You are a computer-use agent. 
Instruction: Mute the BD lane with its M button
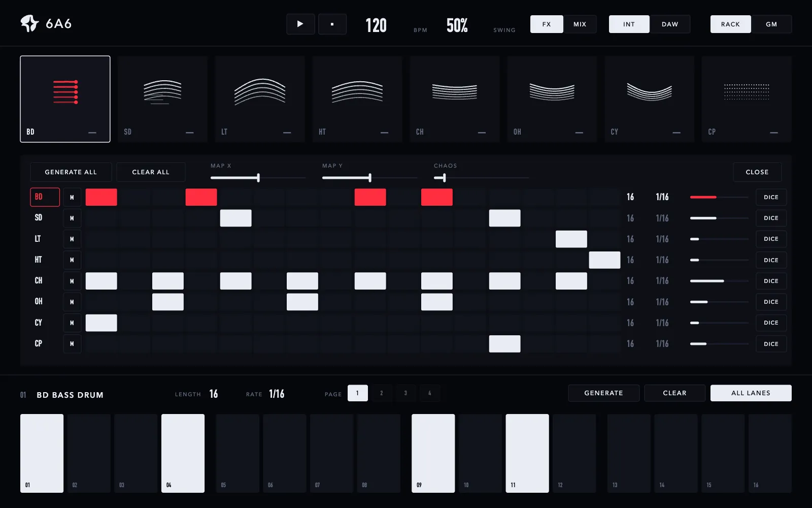[72, 197]
